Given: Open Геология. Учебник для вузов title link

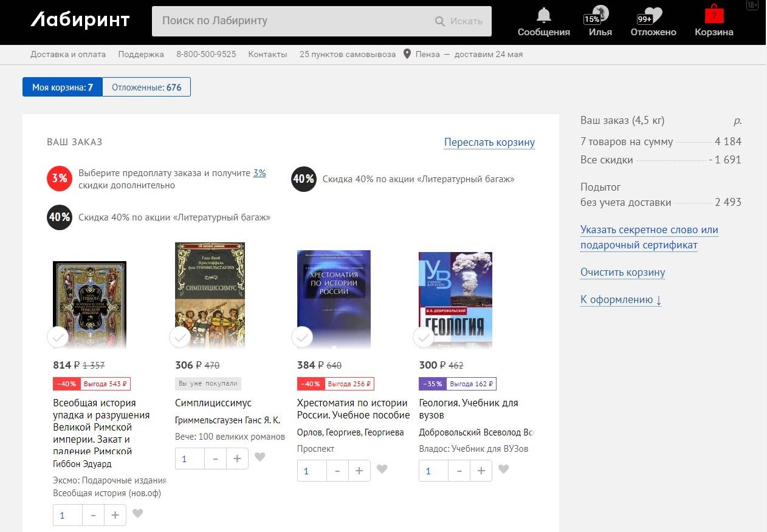Looking at the screenshot, I should click(469, 409).
